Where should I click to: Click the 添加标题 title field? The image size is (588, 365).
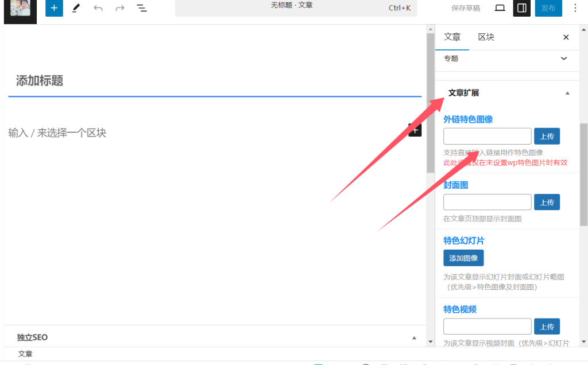[215, 80]
